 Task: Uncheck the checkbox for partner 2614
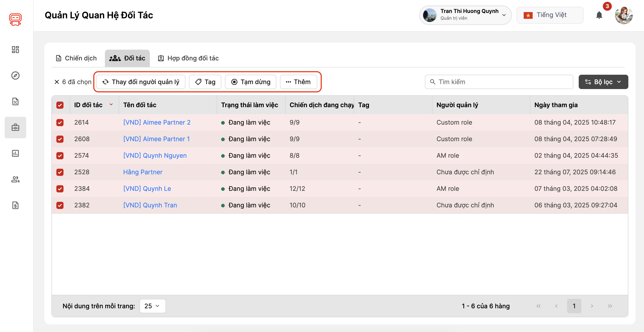pyautogui.click(x=60, y=122)
